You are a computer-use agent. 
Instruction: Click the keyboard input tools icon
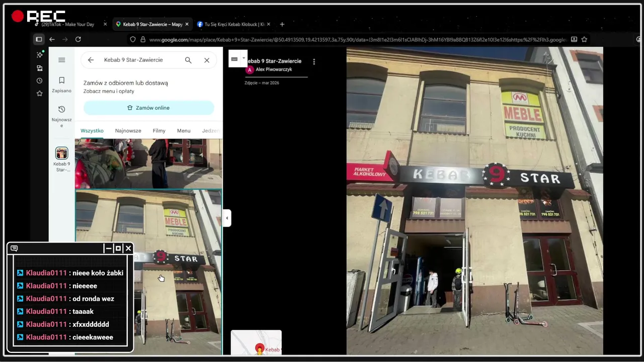[x=234, y=59]
